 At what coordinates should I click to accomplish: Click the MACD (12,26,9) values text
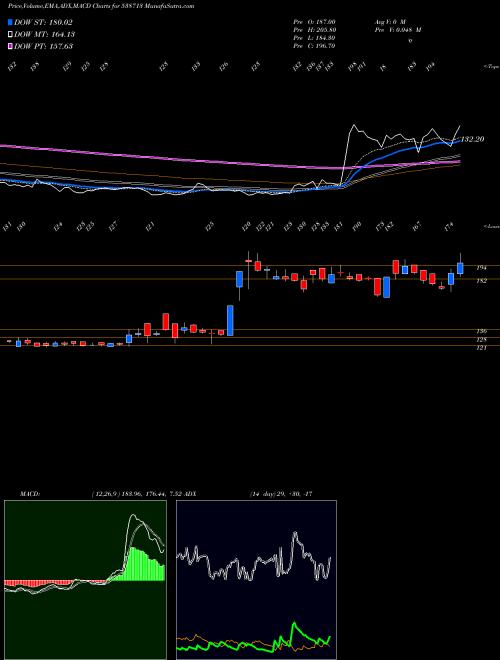[136, 494]
